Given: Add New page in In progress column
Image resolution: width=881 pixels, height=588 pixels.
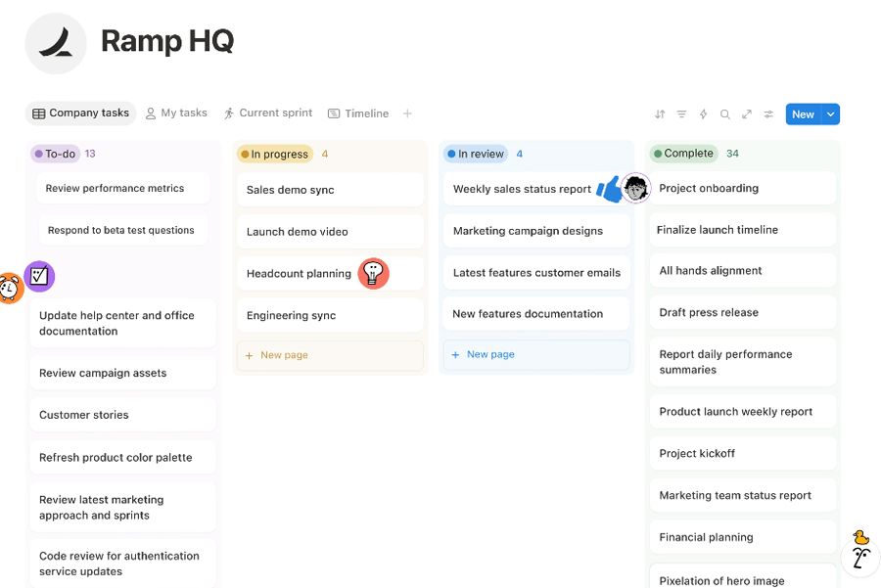Looking at the screenshot, I should coord(330,355).
